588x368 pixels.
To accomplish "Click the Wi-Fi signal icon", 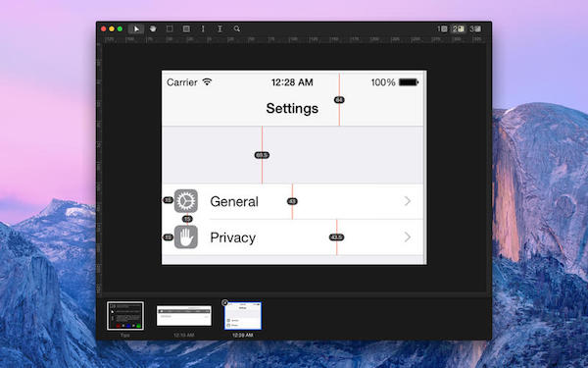I will point(207,81).
